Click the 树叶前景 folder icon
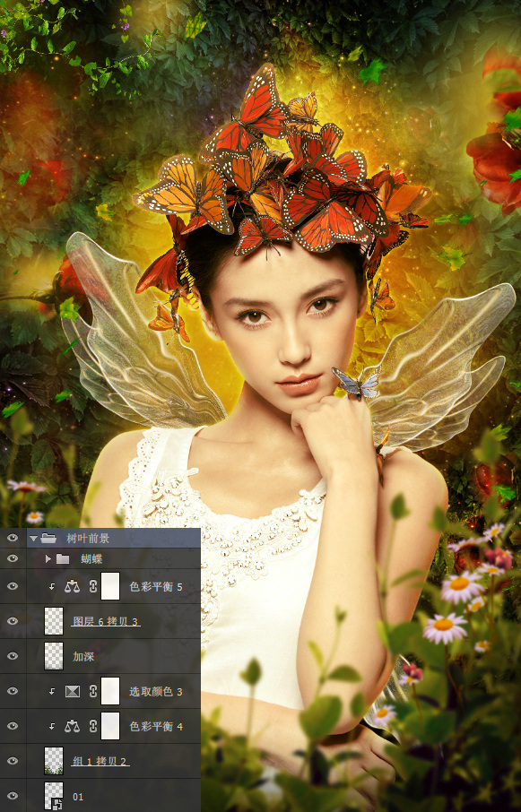The width and height of the screenshot is (521, 812). coord(48,538)
